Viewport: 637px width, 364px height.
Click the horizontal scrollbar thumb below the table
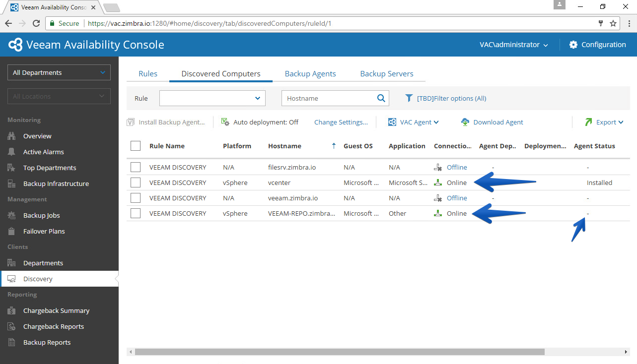point(340,352)
